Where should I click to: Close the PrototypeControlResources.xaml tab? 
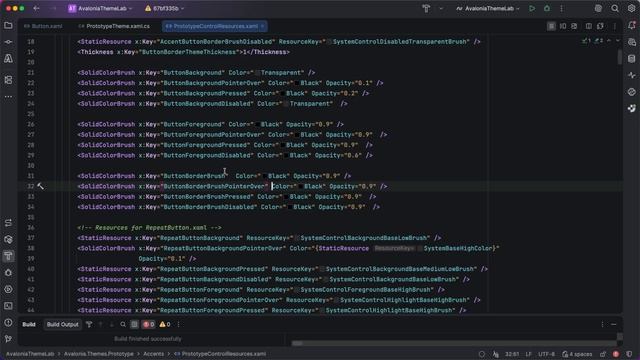[262, 26]
